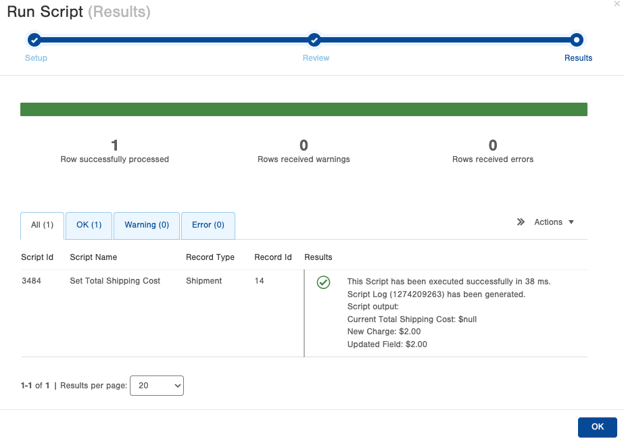624x441 pixels.
Task: Click the Results step circle indicator
Action: point(576,40)
